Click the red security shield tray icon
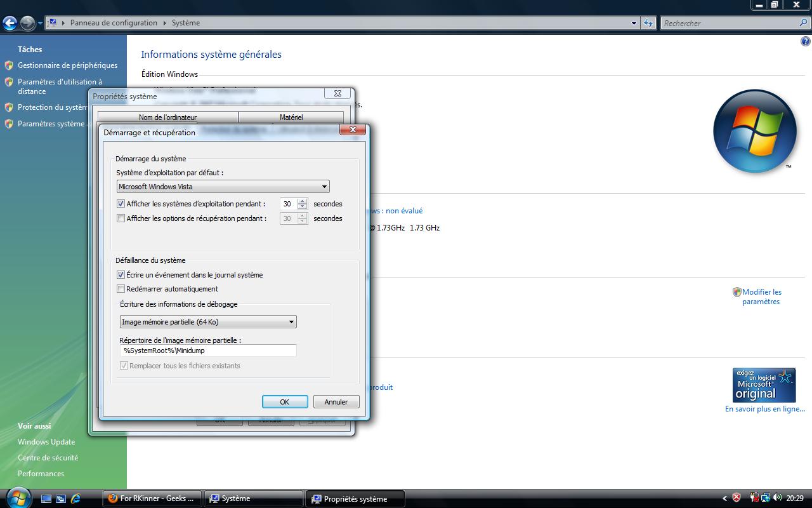 point(737,498)
